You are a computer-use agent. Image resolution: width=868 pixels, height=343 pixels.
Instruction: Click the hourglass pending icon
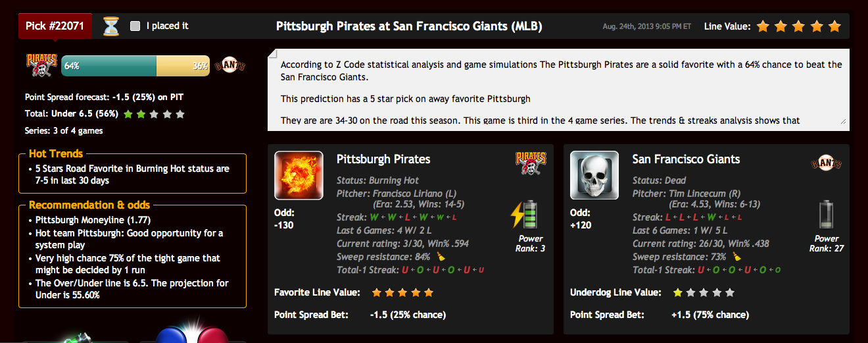click(x=111, y=26)
